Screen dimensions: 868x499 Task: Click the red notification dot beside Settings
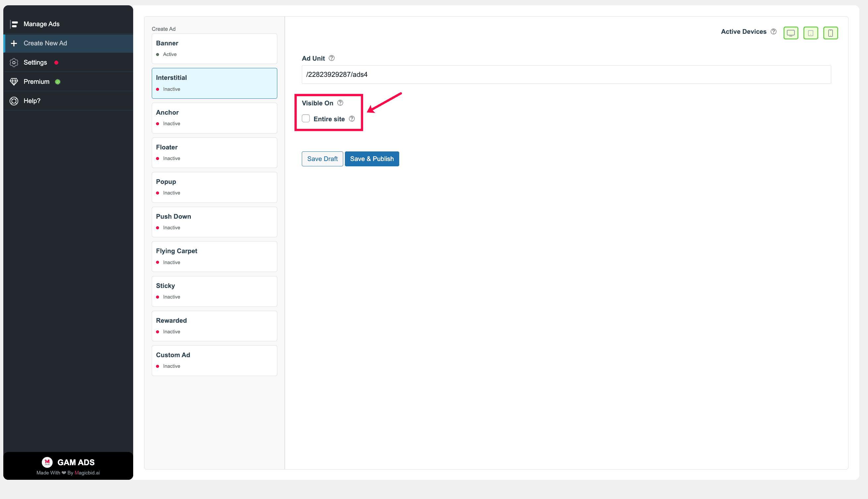coord(56,62)
